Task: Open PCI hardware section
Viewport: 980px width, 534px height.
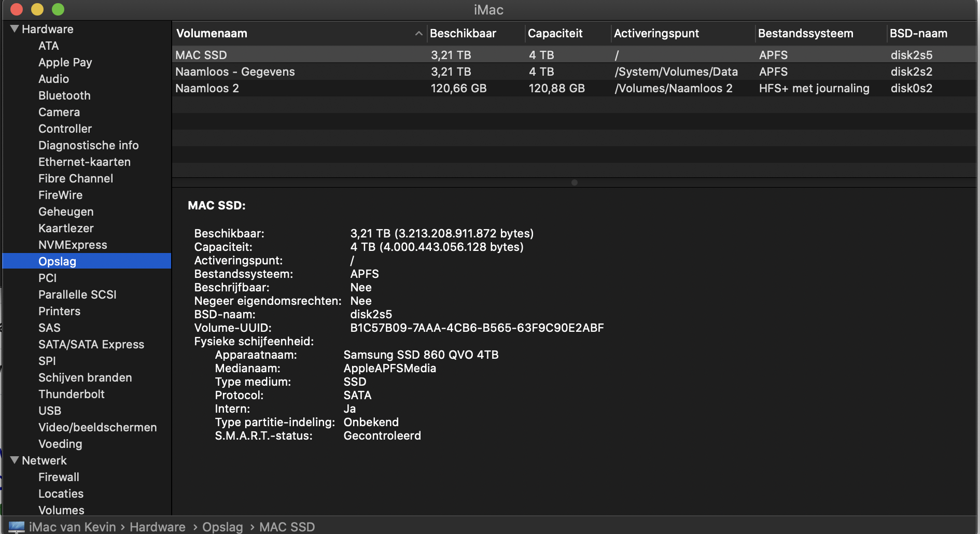Action: point(47,278)
